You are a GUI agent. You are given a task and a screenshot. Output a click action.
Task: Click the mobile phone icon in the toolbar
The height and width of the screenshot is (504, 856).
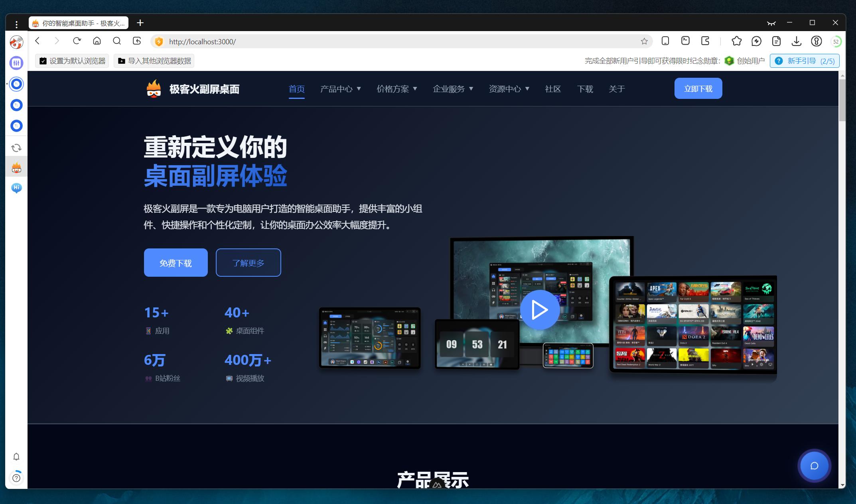point(664,41)
